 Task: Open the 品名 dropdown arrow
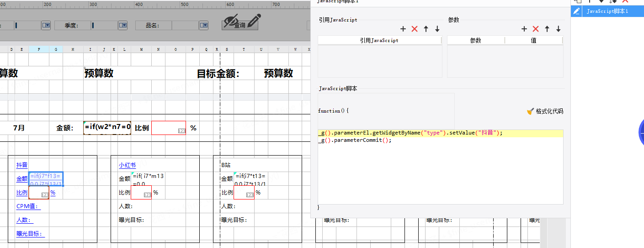(x=204, y=26)
